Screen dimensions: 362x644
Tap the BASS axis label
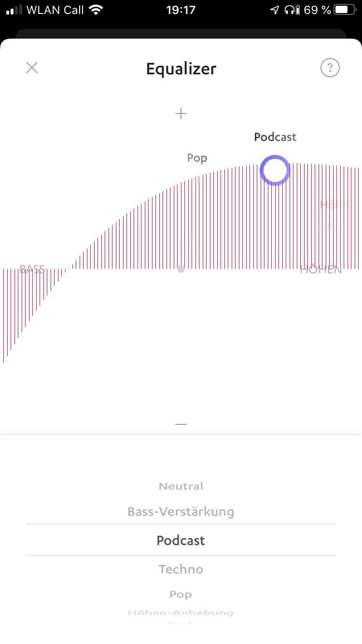[x=32, y=269]
